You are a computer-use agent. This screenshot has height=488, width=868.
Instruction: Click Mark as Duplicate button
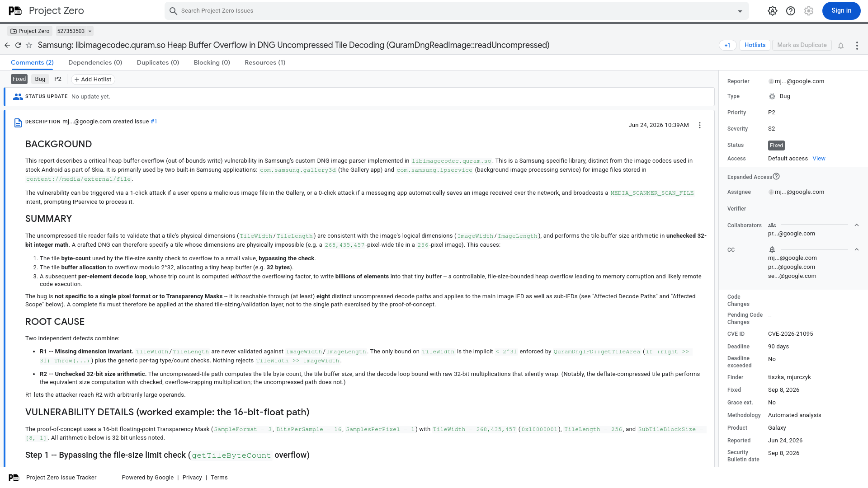tap(802, 45)
